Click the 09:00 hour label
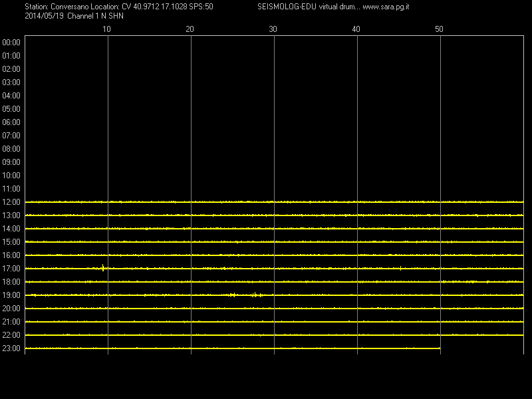Viewport: 532px width, 399px height. point(11,162)
